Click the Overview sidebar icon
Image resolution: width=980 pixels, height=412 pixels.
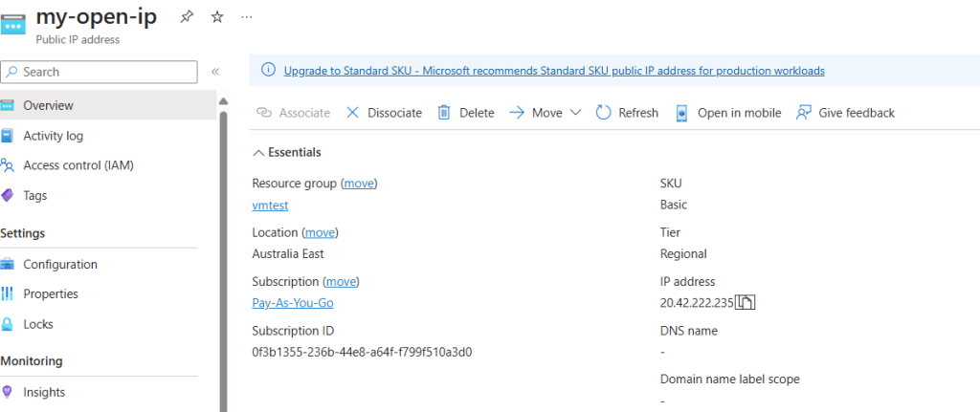point(8,105)
